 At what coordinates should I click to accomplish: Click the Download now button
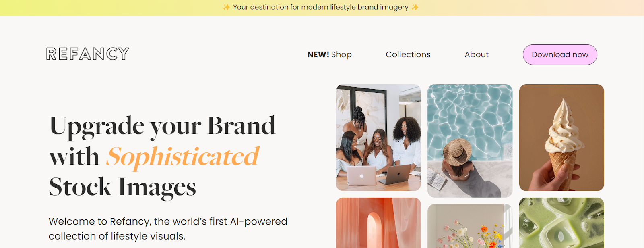[560, 54]
